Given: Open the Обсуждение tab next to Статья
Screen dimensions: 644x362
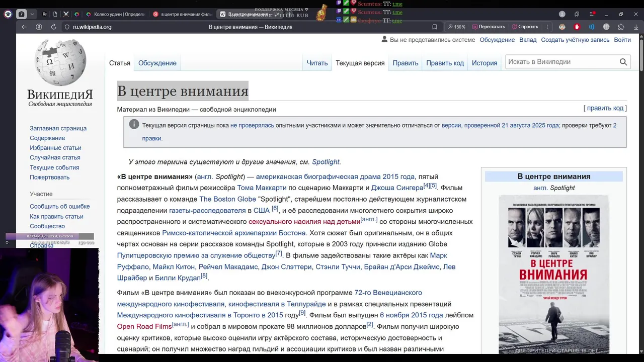Looking at the screenshot, I should click(157, 63).
